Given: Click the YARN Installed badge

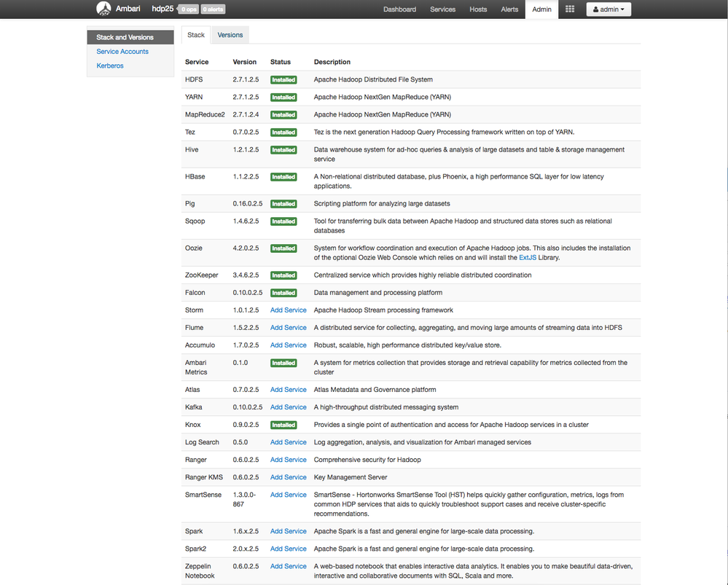Looking at the screenshot, I should 283,98.
